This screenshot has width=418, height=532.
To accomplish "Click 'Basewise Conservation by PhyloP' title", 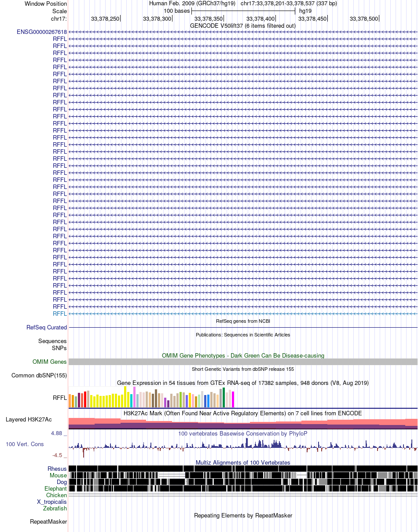I will (x=243, y=433).
